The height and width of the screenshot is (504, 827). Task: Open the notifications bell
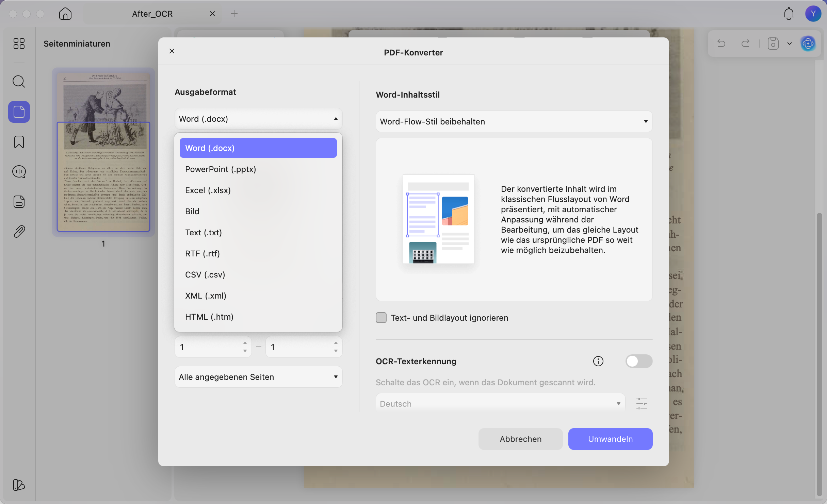789,14
